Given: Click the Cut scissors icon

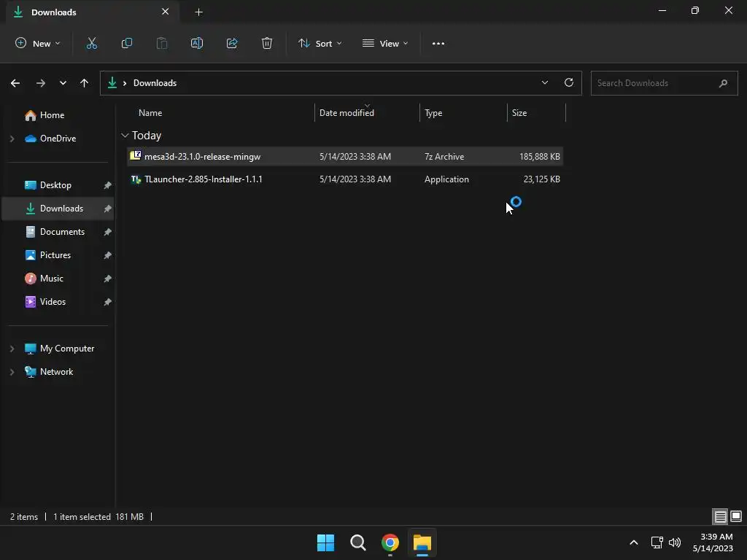Looking at the screenshot, I should 91,43.
